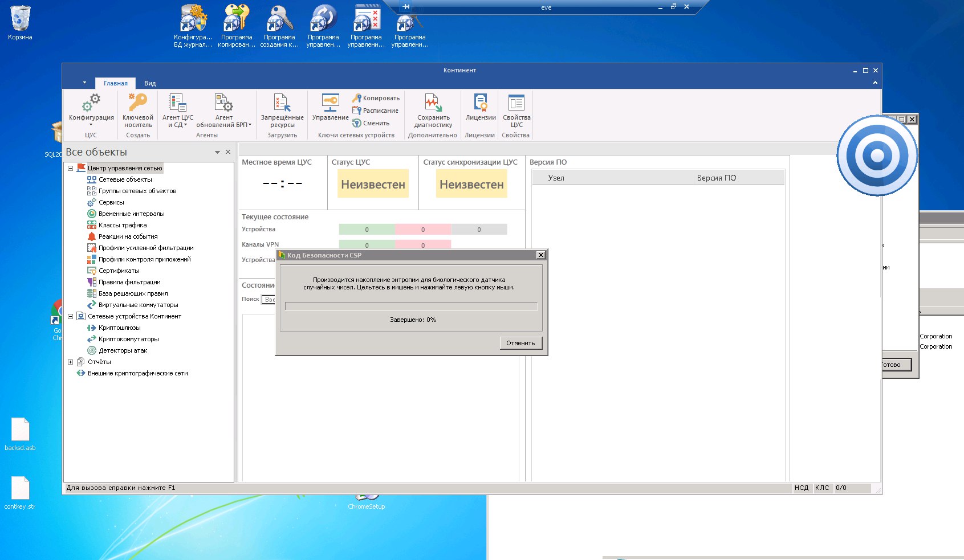Click the КЛС status bar indicator
The height and width of the screenshot is (560, 964).
click(822, 488)
